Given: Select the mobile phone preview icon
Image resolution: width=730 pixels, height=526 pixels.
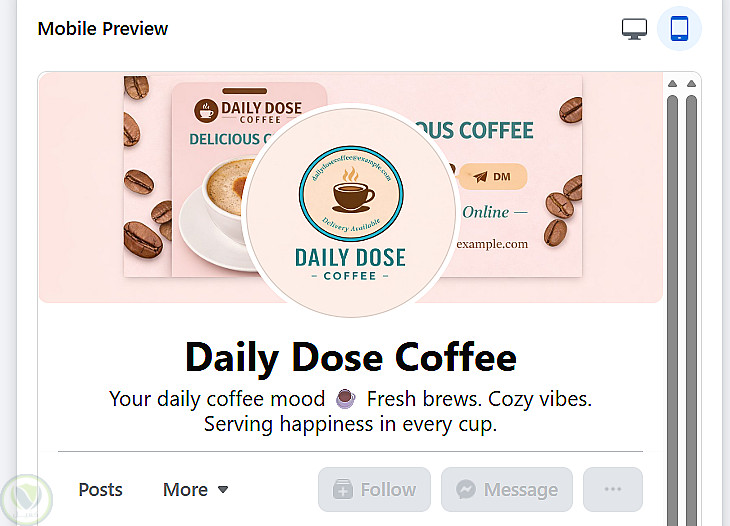Looking at the screenshot, I should point(680,28).
